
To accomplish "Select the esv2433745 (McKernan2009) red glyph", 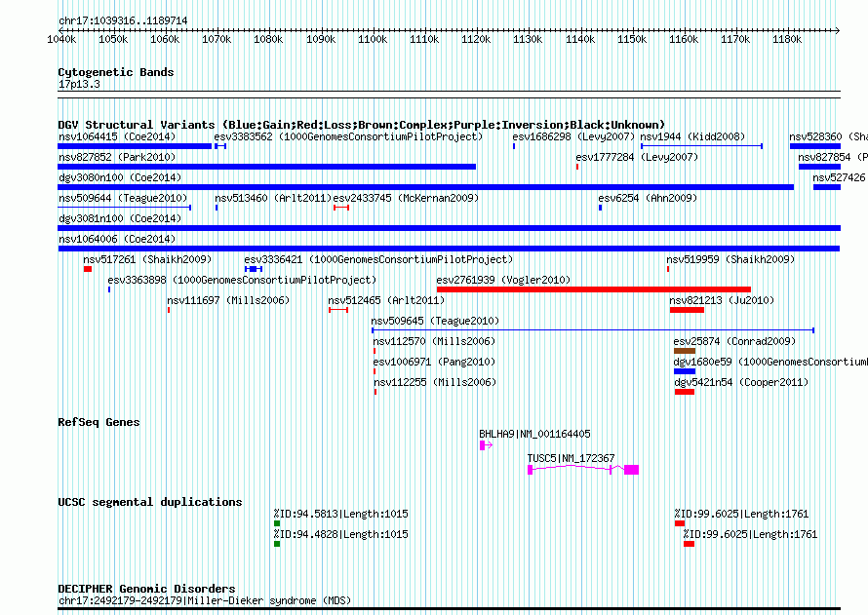I will [x=341, y=208].
